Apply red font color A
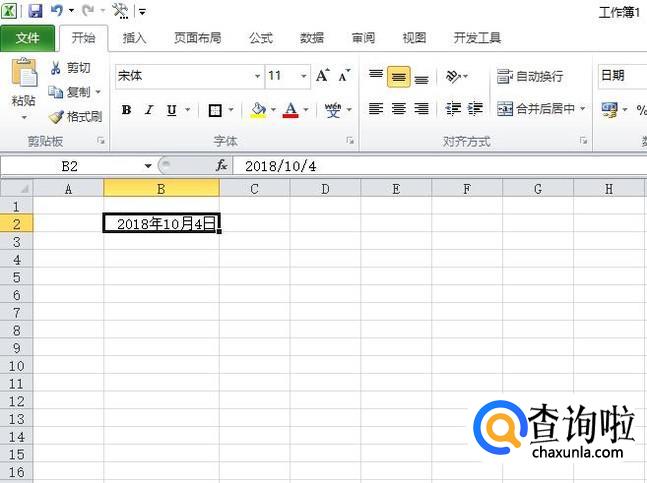 tap(290, 110)
